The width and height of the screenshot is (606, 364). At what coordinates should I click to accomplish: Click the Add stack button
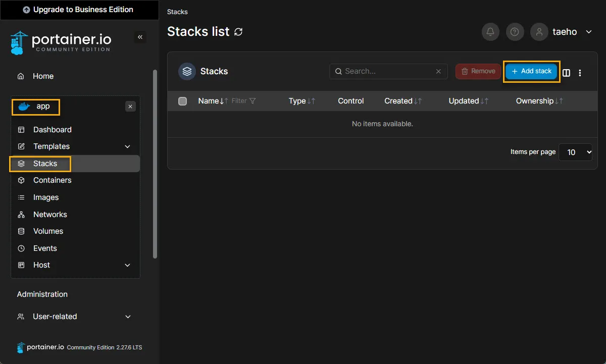point(531,71)
